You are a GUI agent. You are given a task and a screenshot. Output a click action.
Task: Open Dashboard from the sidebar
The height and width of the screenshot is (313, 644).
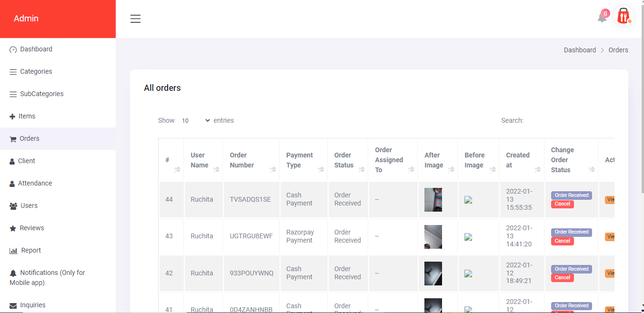pos(36,49)
